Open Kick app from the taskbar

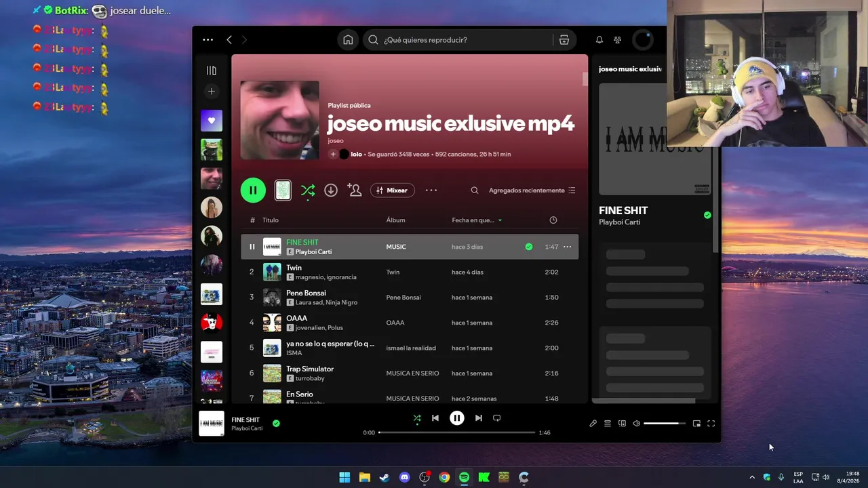pos(484,477)
